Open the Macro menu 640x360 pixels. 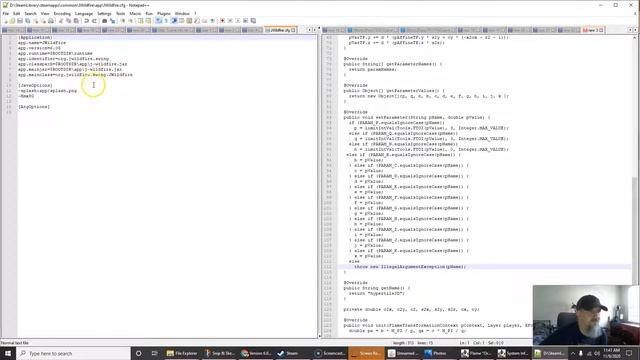[135, 13]
